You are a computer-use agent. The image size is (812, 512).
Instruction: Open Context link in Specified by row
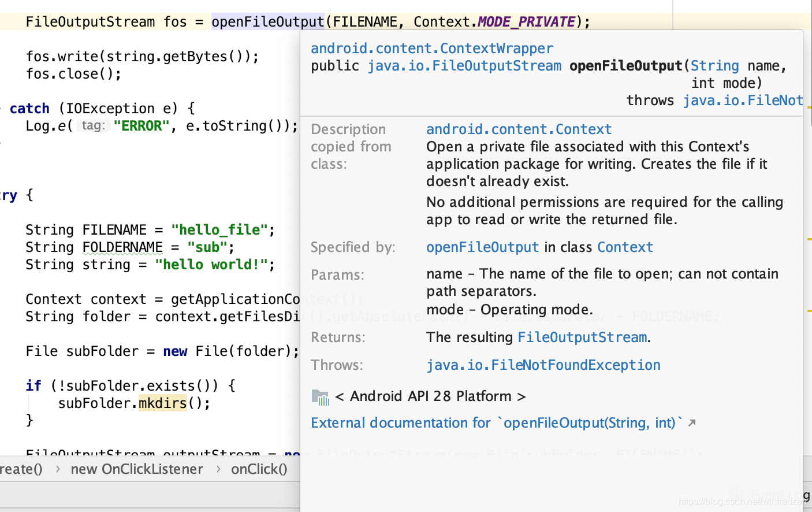click(x=625, y=247)
